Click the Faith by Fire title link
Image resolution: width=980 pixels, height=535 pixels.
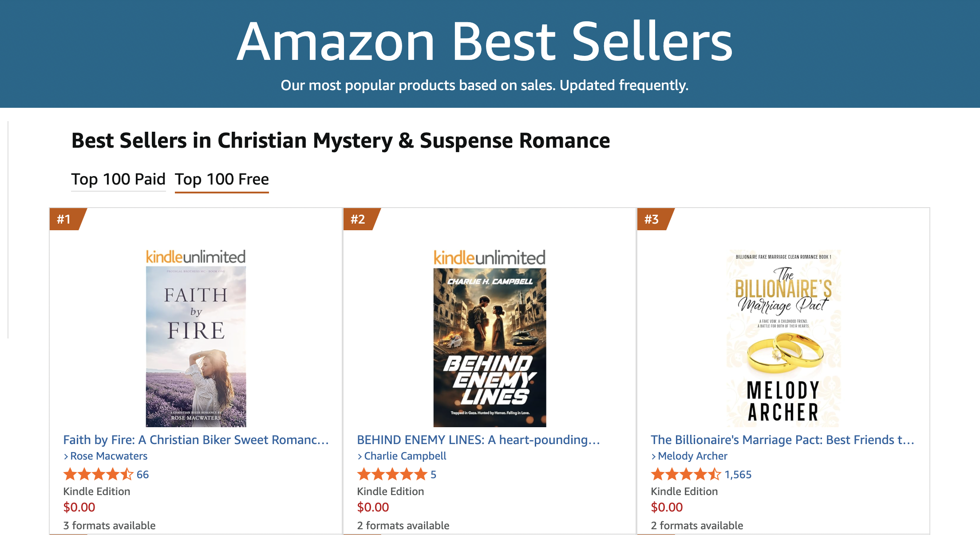tap(196, 440)
